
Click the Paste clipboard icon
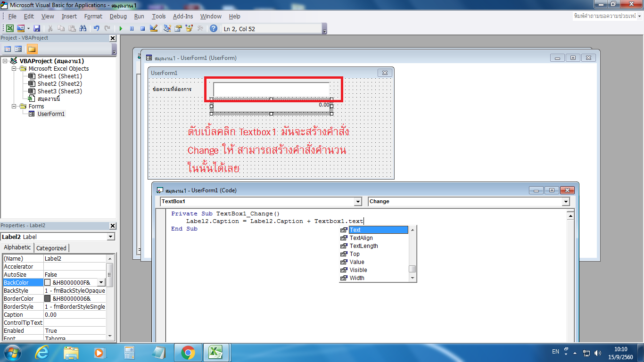(72, 29)
